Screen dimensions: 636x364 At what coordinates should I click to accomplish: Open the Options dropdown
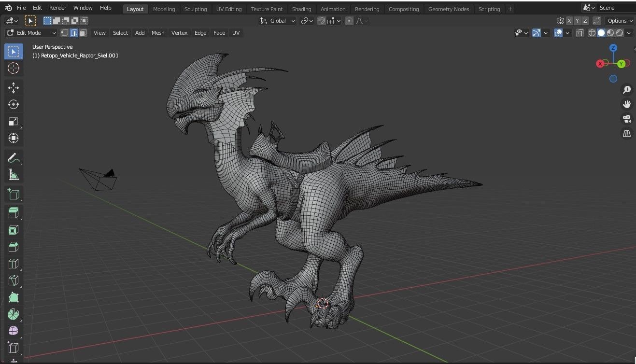tap(619, 21)
